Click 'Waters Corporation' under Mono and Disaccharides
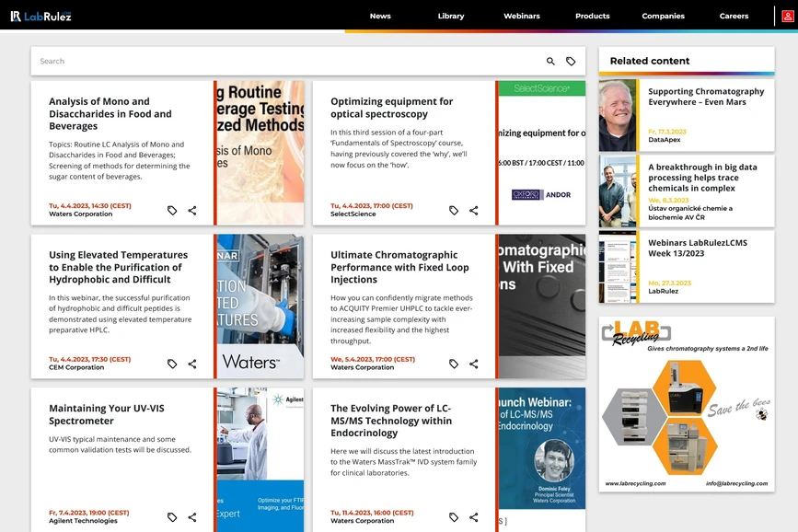798x532 pixels. click(80, 214)
